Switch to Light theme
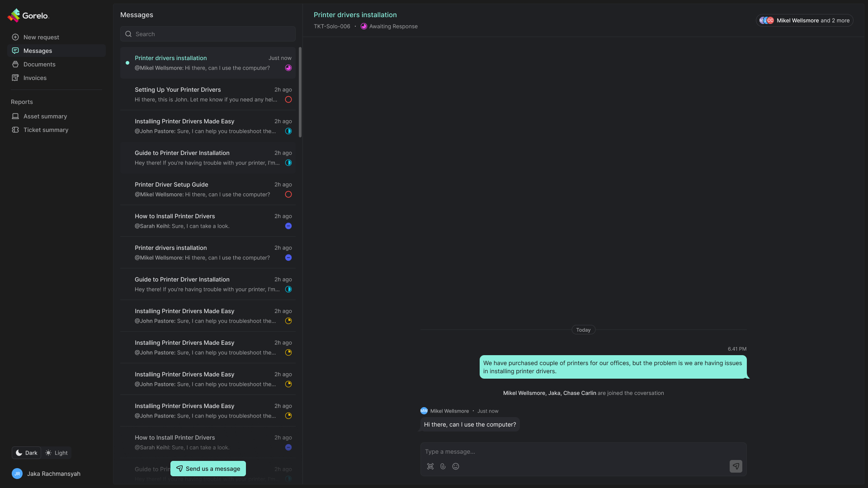Image resolution: width=868 pixels, height=488 pixels. pyautogui.click(x=57, y=453)
